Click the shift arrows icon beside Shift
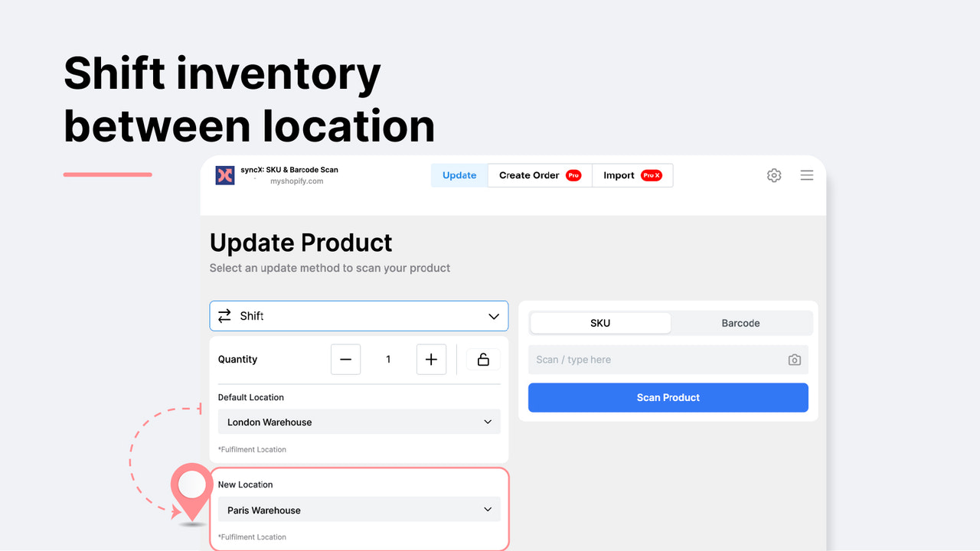Image resolution: width=980 pixels, height=551 pixels. pos(224,315)
